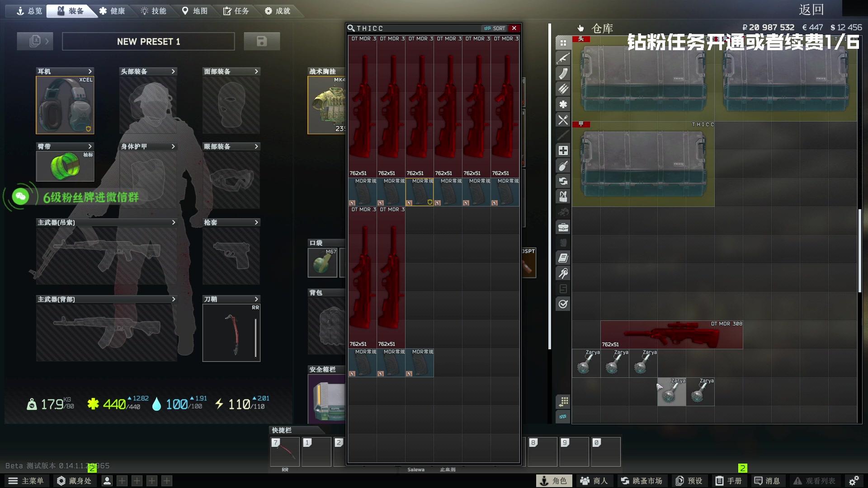868x488 pixels.
Task: Filter stash by weapon parts gear icon
Action: click(563, 104)
